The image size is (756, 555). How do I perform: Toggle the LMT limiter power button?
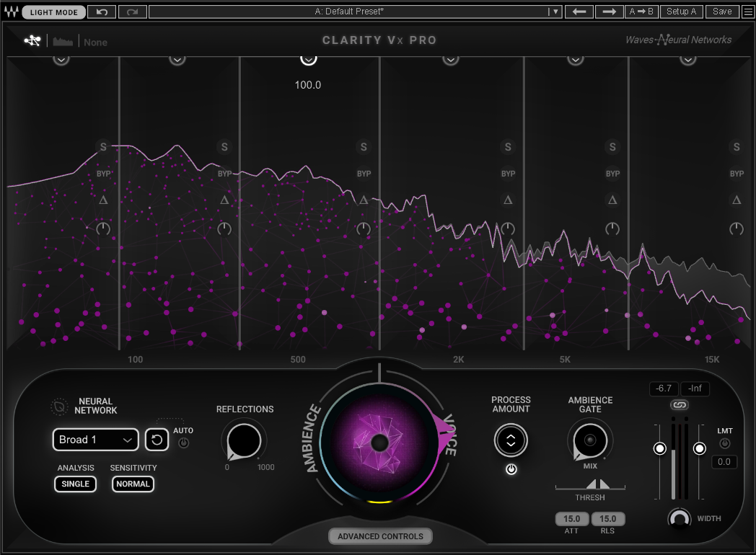(x=725, y=443)
